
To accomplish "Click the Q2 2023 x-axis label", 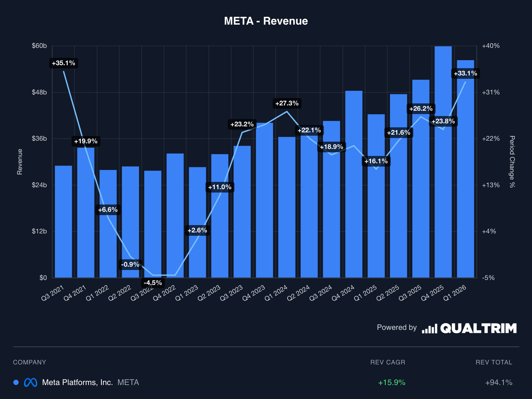I will (209, 293).
